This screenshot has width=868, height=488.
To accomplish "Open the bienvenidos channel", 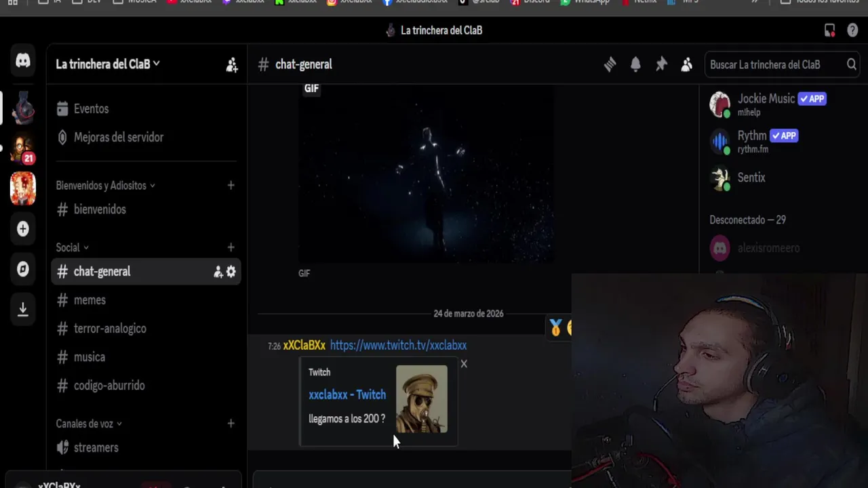I will tap(146, 209).
